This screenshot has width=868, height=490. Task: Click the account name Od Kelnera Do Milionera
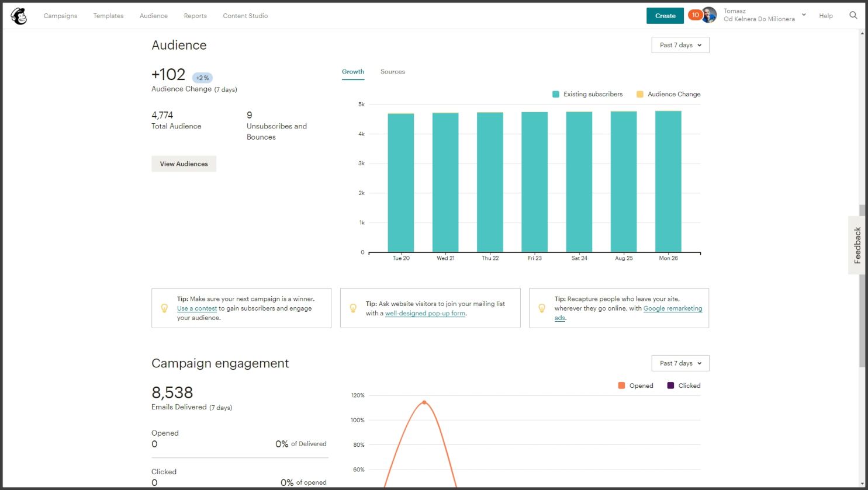pyautogui.click(x=759, y=19)
